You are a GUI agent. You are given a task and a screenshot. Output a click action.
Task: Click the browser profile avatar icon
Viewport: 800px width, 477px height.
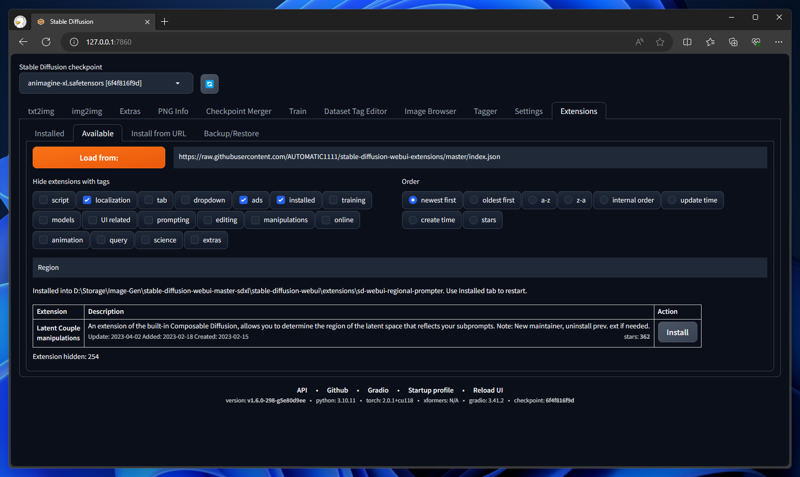click(x=20, y=21)
